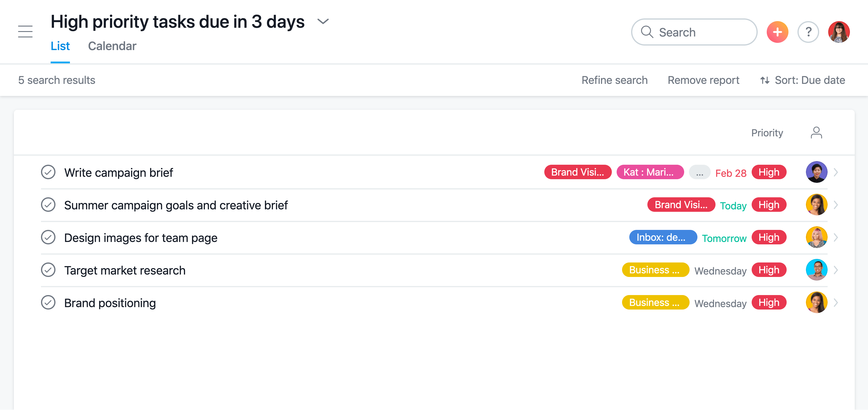Click the Remove report button
This screenshot has height=410, width=868.
click(x=703, y=80)
